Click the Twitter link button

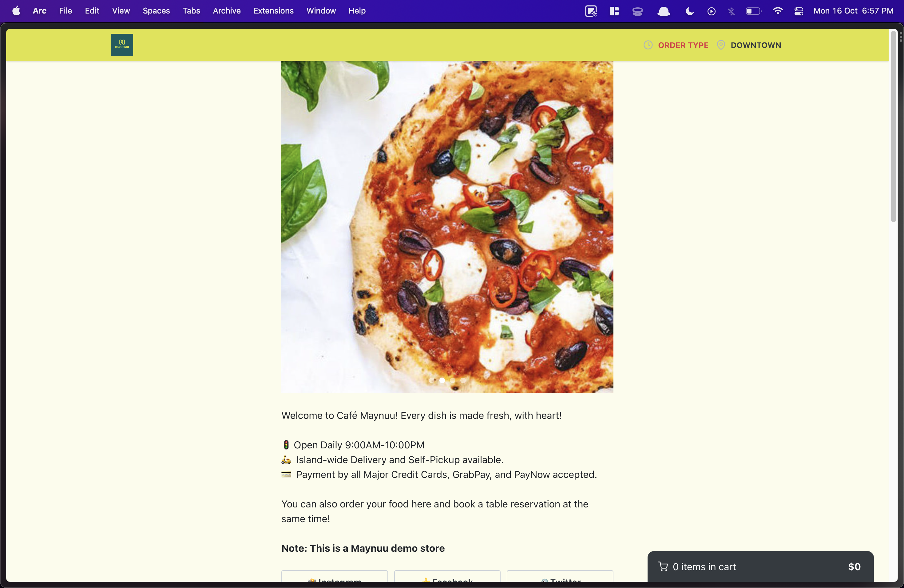coord(560,576)
